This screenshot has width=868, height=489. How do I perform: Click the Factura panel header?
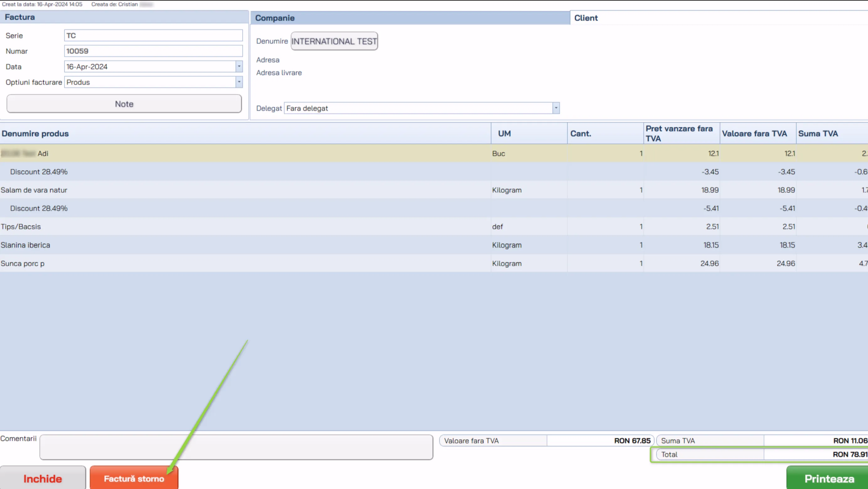(x=124, y=17)
